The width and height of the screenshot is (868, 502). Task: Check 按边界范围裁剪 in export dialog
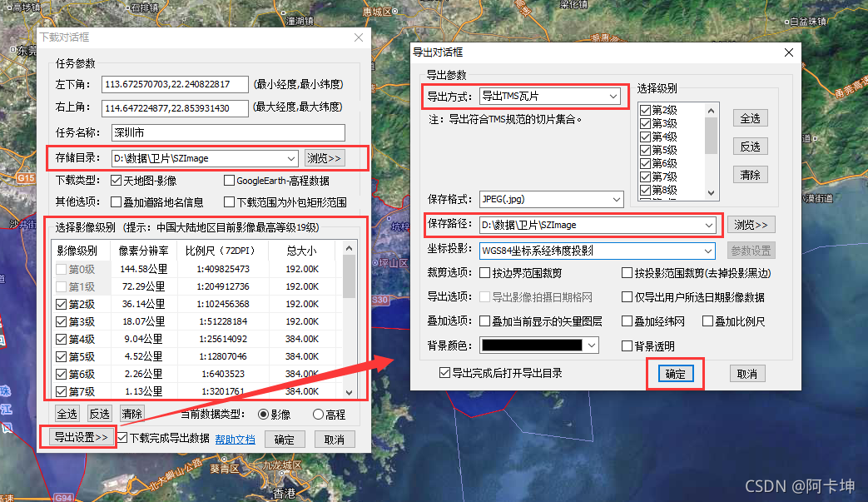pyautogui.click(x=485, y=273)
